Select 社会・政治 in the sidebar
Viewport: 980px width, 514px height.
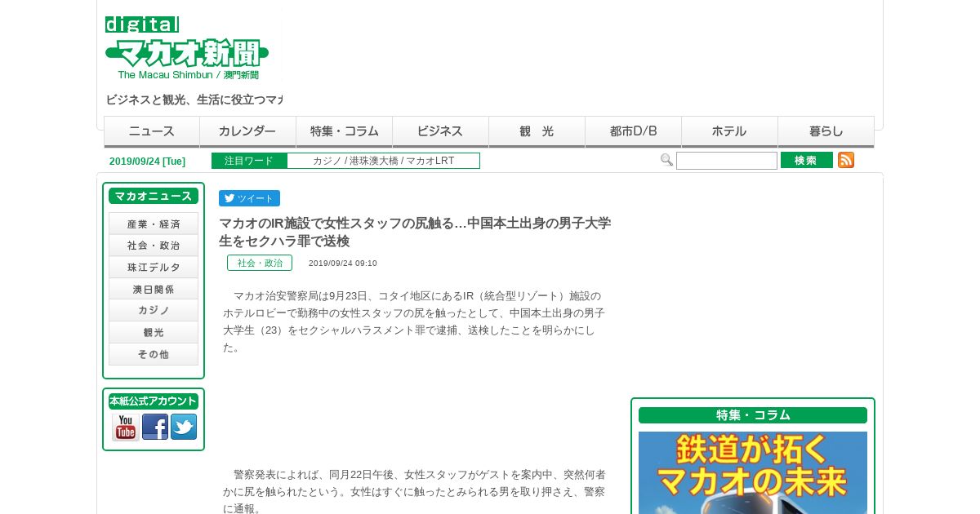point(154,246)
